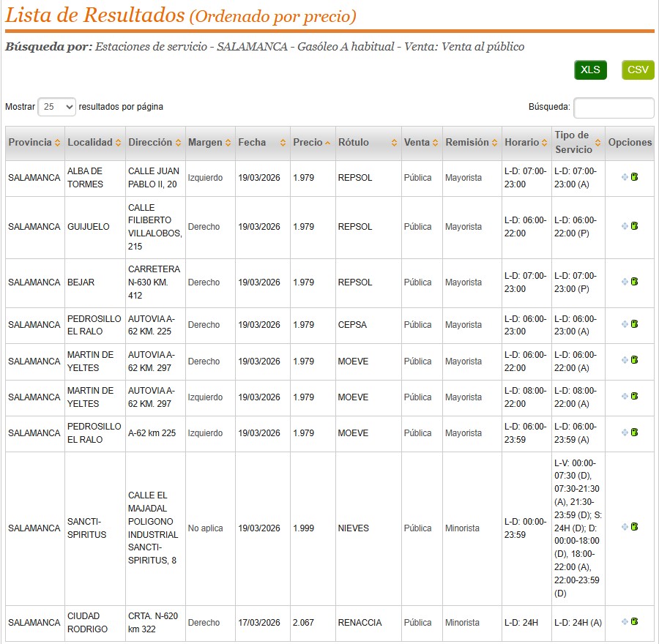This screenshot has width=659, height=644.
Task: Click the blue crosshair icon for the RENACCIA station
Action: [x=625, y=622]
